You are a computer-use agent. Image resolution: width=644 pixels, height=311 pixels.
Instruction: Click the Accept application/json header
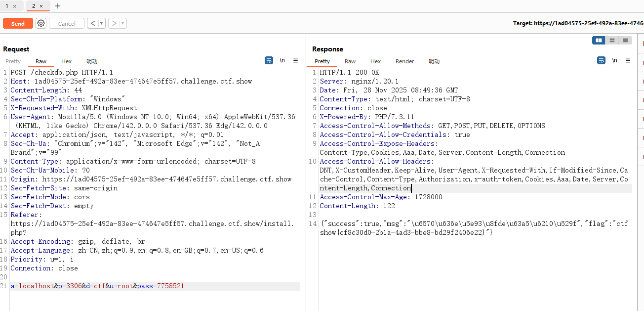[117, 134]
